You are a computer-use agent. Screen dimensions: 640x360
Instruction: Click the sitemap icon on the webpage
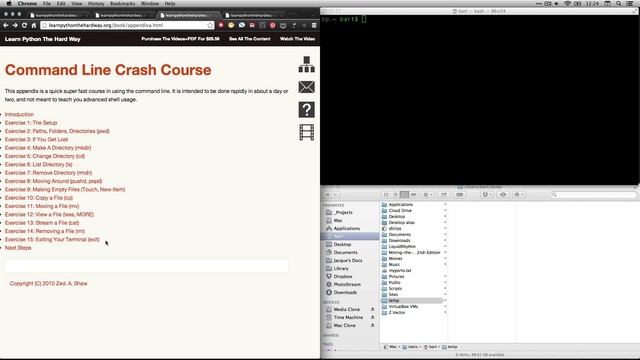(307, 64)
